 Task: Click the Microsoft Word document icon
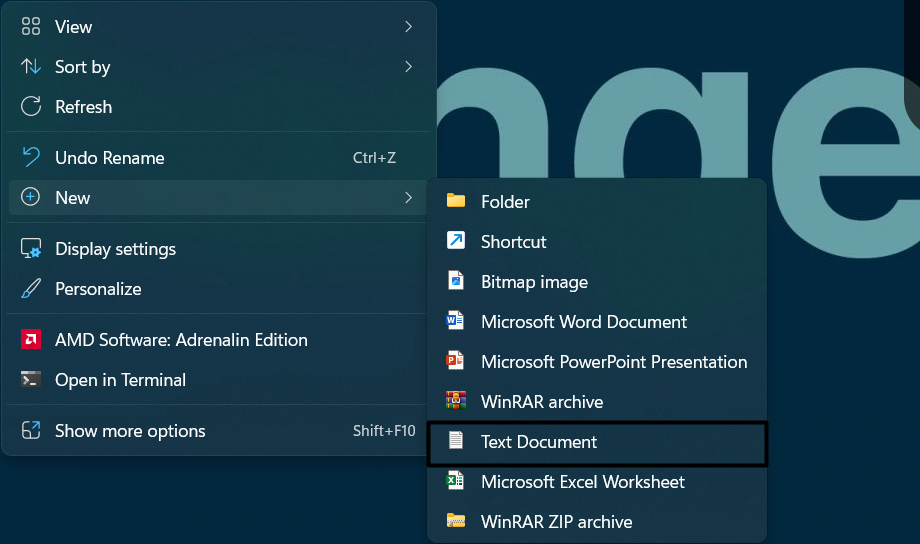[456, 321]
